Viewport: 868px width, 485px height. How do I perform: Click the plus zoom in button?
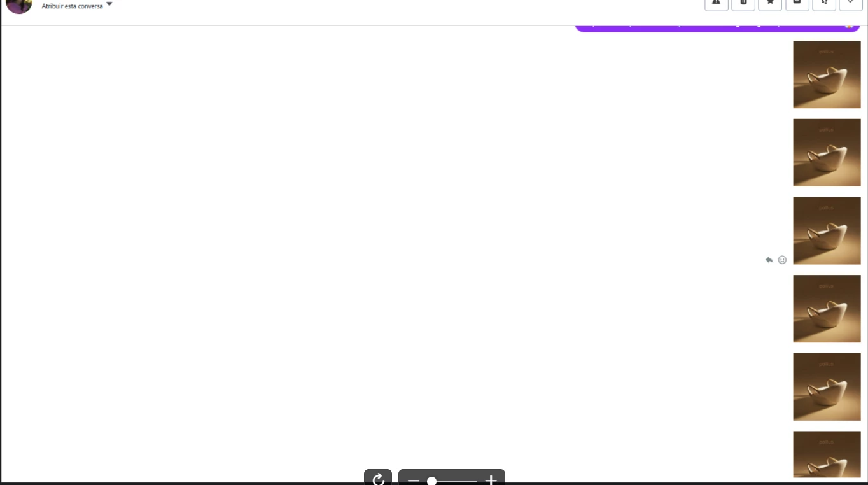pos(491,481)
